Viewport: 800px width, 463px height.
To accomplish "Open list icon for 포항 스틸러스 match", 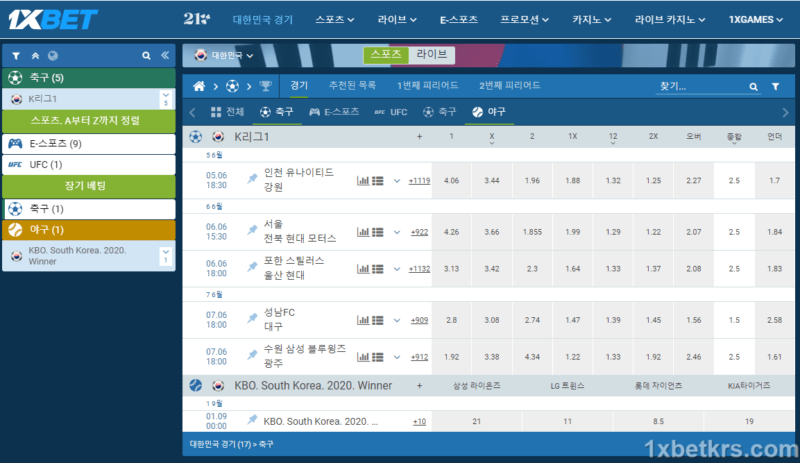I will pos(378,269).
